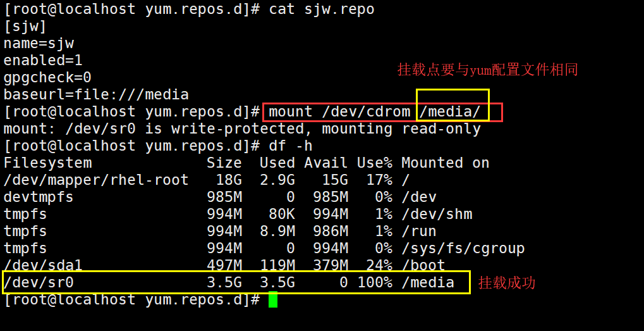Click the "/media/" argument of mount command
This screenshot has height=331, width=644.
click(x=450, y=112)
